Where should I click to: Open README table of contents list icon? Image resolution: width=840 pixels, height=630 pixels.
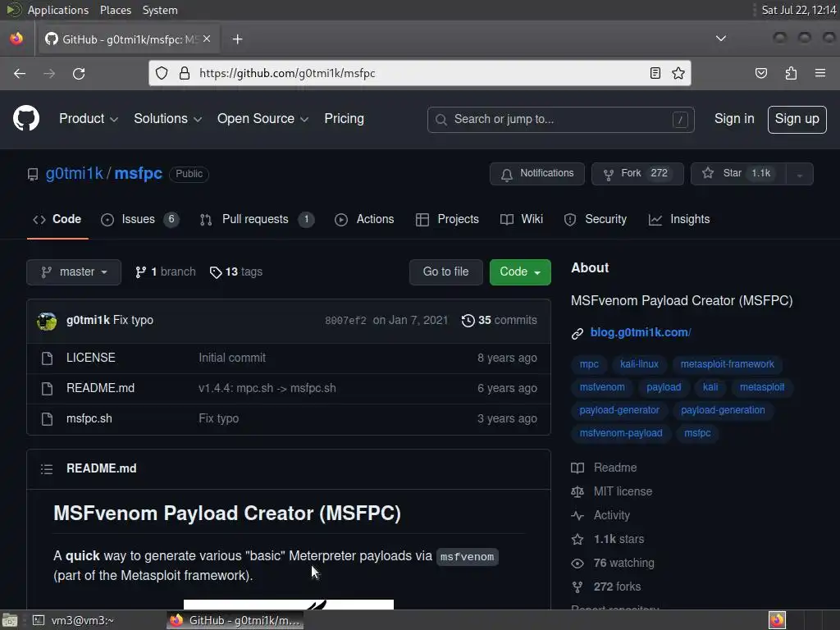[x=47, y=469]
